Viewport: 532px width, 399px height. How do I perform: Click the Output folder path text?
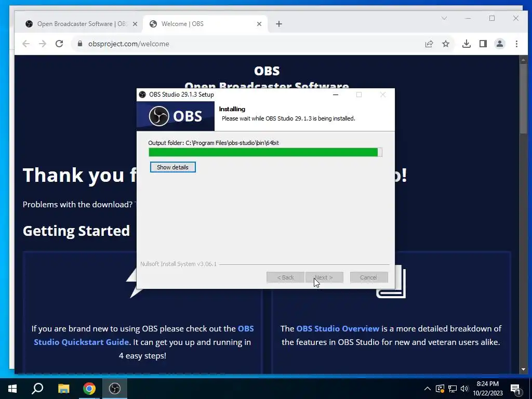click(214, 143)
